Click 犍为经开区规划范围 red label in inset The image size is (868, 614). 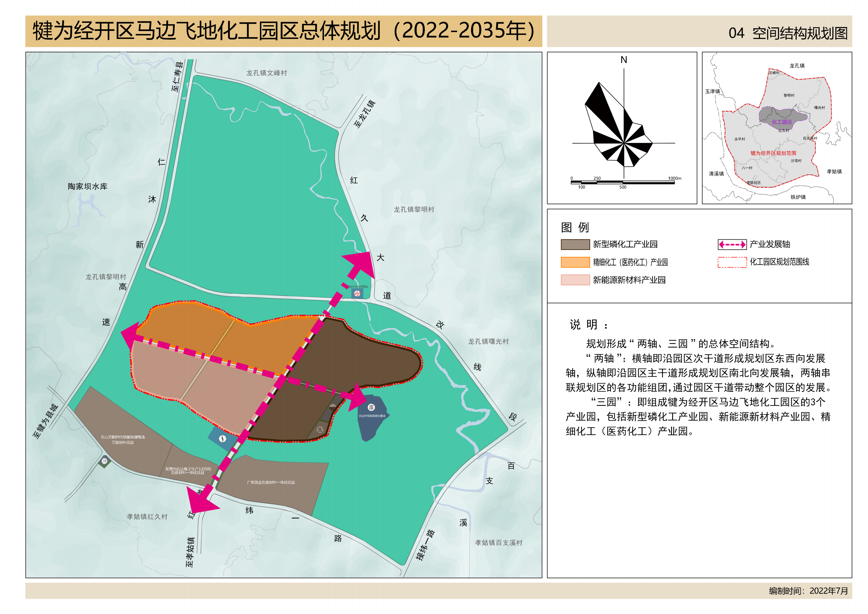click(773, 153)
